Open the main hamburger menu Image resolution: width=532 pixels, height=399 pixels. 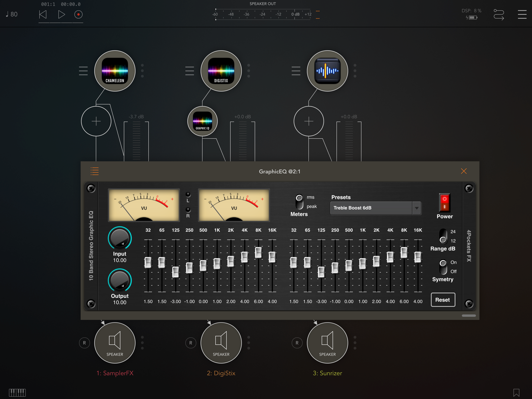point(522,14)
